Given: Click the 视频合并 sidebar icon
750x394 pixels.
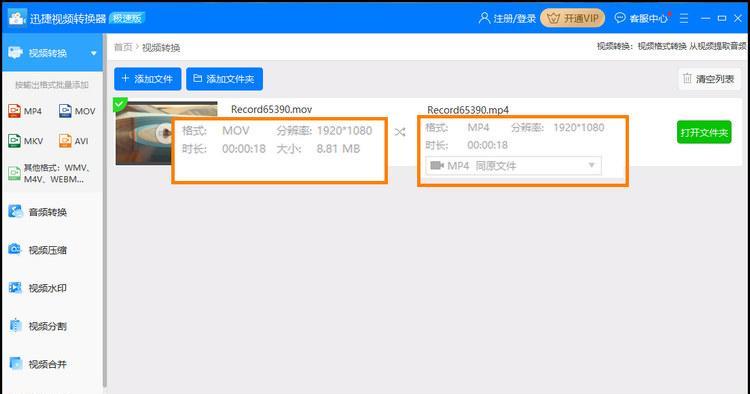Looking at the screenshot, I should pyautogui.click(x=15, y=363).
